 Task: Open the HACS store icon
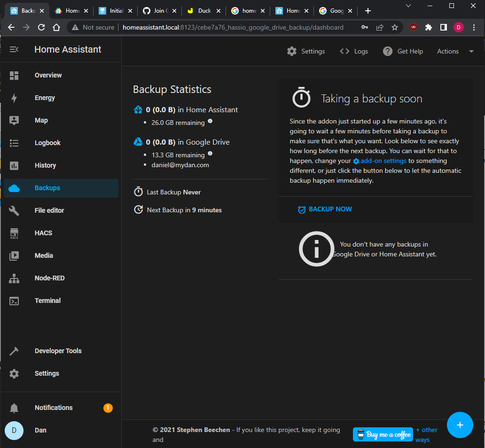point(14,233)
